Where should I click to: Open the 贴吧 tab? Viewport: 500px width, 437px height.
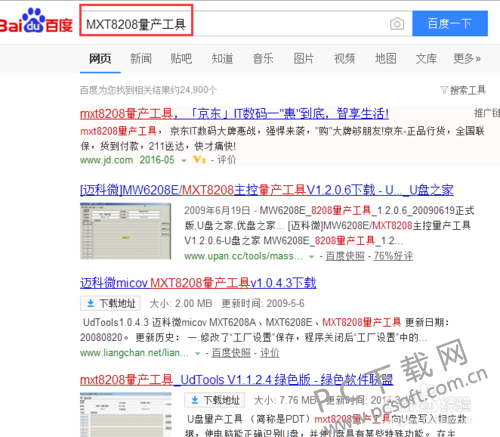(181, 59)
